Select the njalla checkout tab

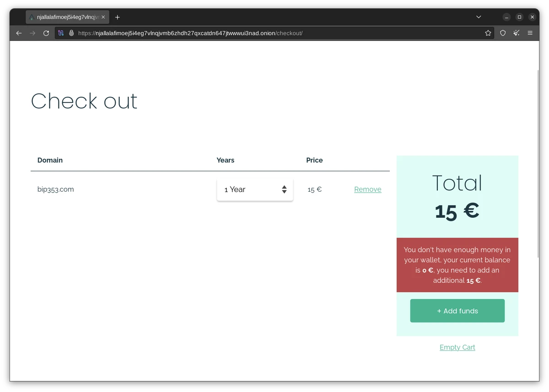[x=64, y=17]
